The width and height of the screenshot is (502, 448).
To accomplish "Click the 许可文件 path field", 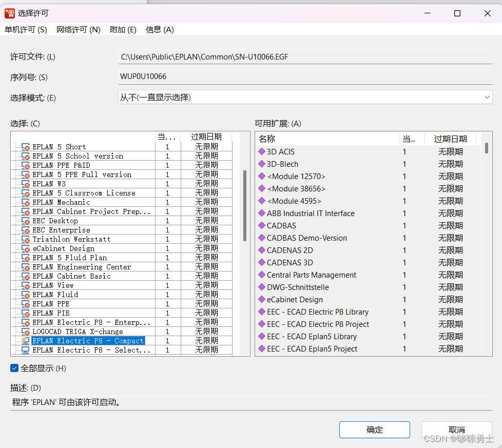I will click(x=305, y=57).
